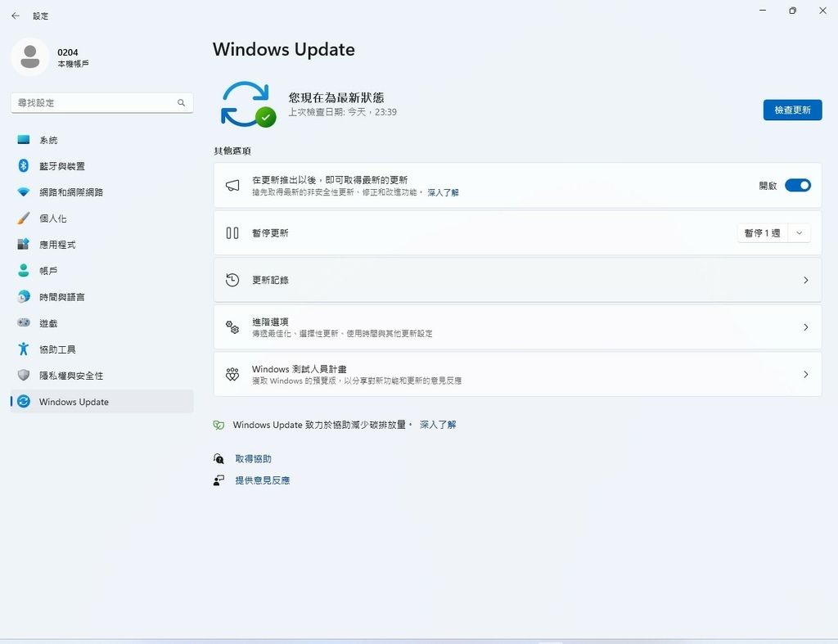
Task: Click the 取得協助 help icon
Action: [219, 458]
